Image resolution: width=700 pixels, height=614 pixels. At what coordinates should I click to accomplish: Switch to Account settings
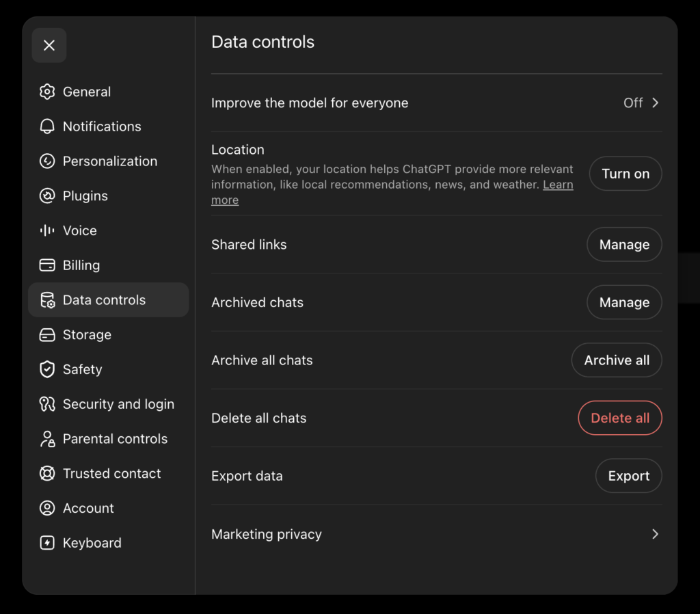point(109,508)
